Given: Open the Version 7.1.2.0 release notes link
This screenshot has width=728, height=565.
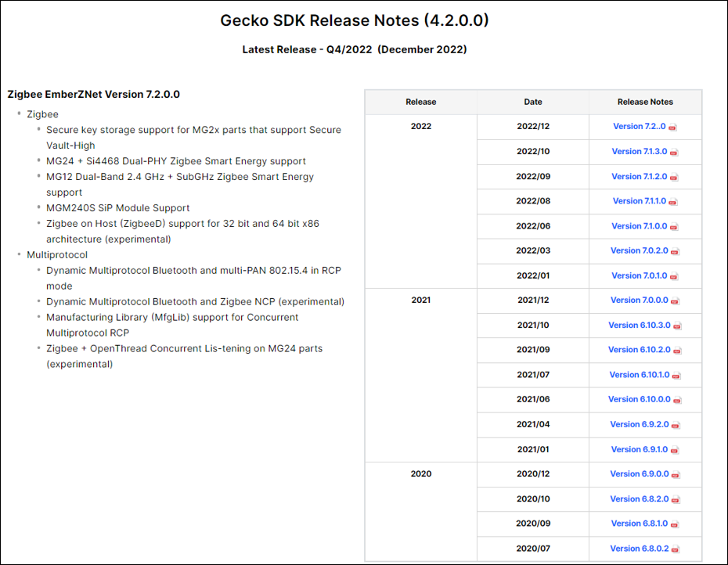Looking at the screenshot, I should tap(639, 176).
